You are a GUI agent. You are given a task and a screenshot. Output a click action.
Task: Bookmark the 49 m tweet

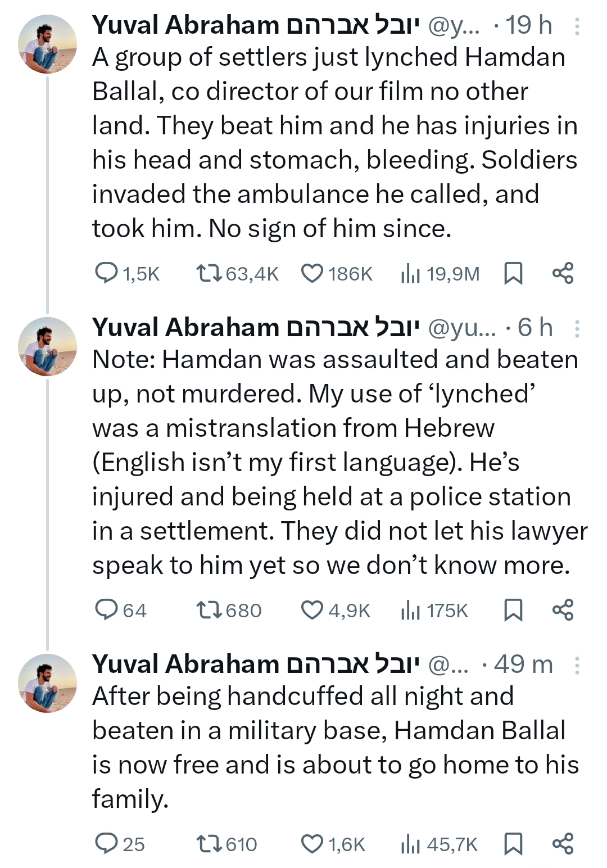513,844
